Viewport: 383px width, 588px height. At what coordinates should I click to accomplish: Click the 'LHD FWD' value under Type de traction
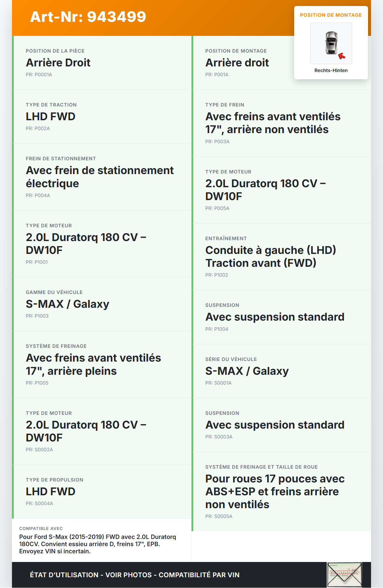[x=51, y=117]
